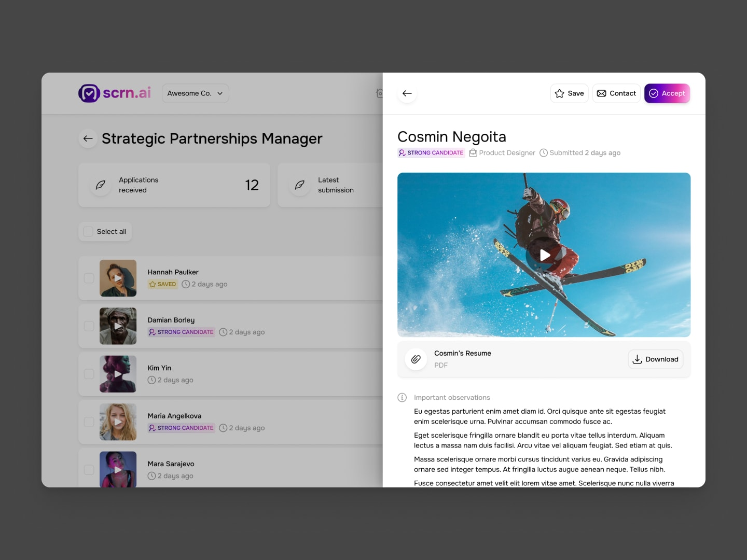The height and width of the screenshot is (560, 747).
Task: Play Hannah Paulker's video thumbnail
Action: 118,278
